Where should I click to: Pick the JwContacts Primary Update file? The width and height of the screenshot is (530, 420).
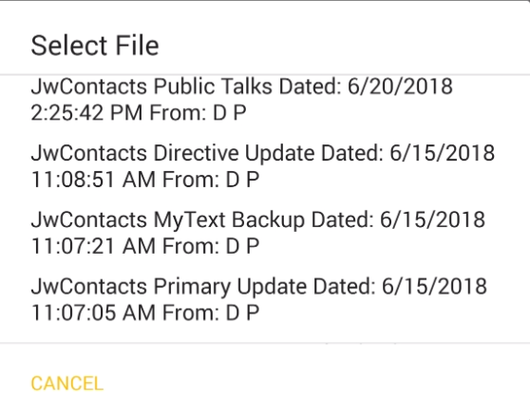265,299
